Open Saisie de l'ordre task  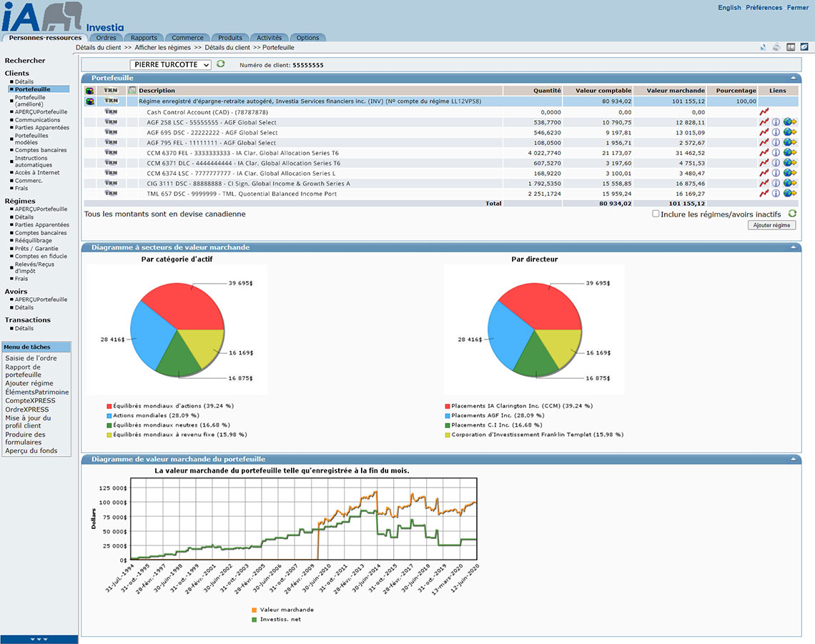pyautogui.click(x=31, y=358)
